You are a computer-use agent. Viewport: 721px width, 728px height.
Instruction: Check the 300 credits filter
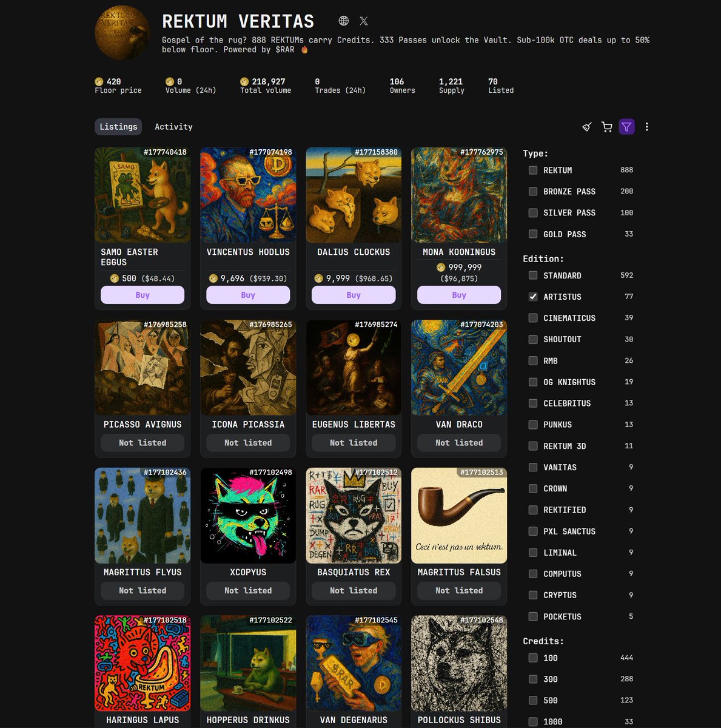tap(533, 679)
